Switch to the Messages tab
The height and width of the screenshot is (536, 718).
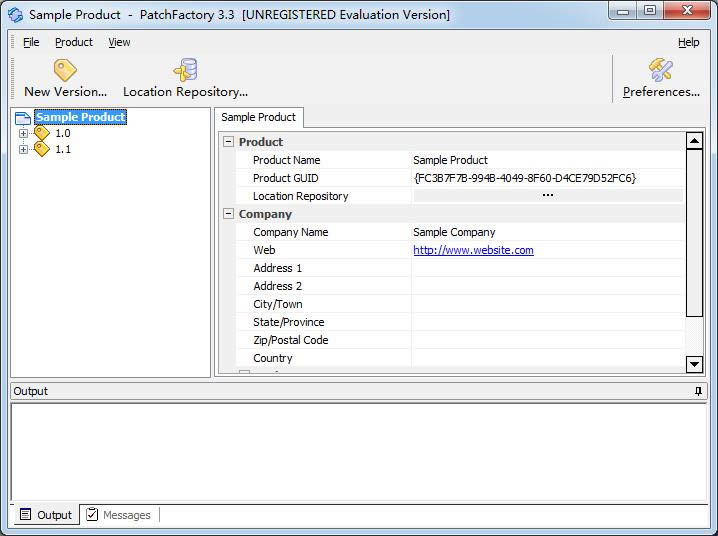(x=119, y=515)
